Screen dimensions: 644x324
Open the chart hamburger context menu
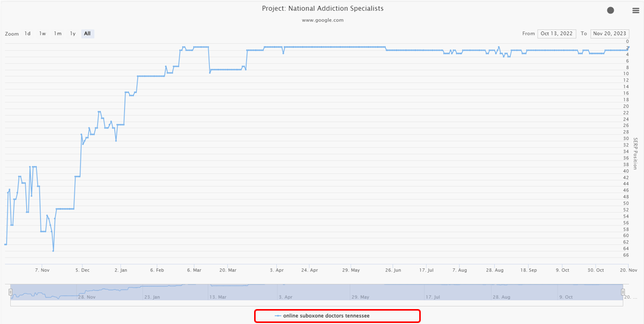635,10
